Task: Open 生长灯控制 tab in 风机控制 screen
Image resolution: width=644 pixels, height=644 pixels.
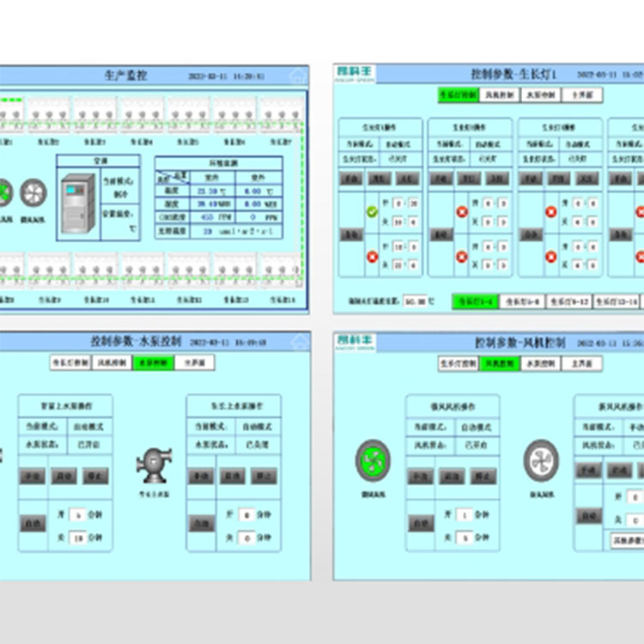Action: coord(459,363)
